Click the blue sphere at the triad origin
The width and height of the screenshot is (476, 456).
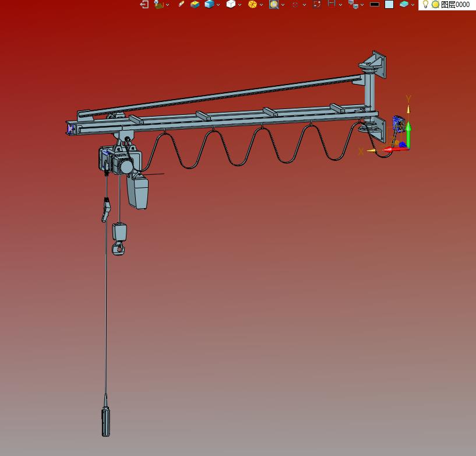pos(403,145)
